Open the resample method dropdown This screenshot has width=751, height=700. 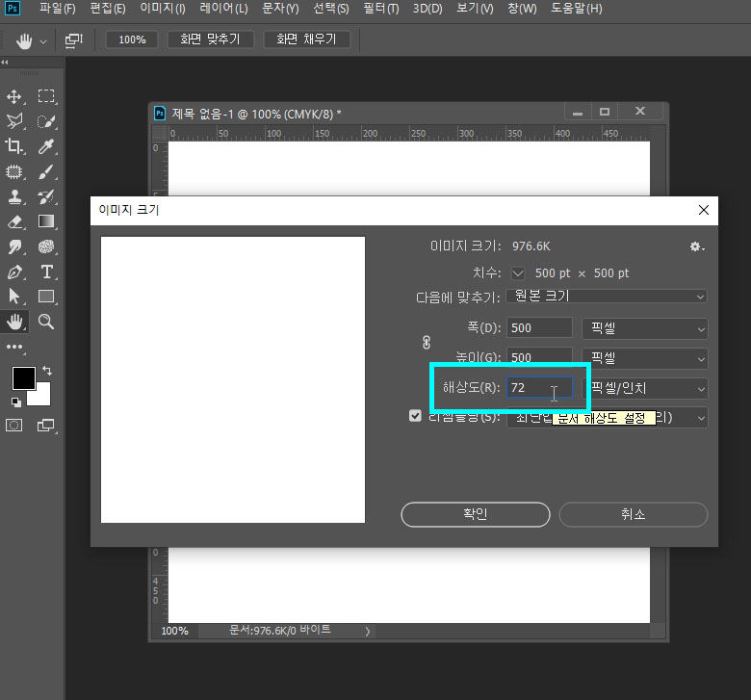tap(607, 418)
